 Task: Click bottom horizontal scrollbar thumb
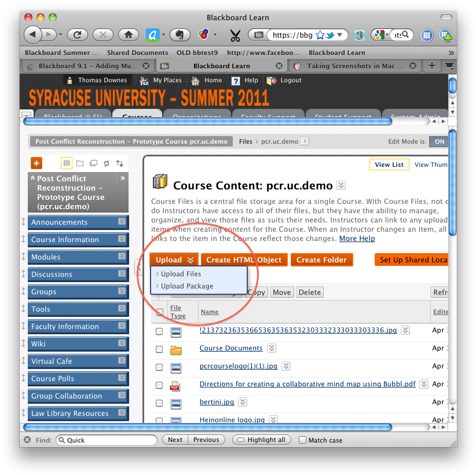pyautogui.click(x=208, y=427)
